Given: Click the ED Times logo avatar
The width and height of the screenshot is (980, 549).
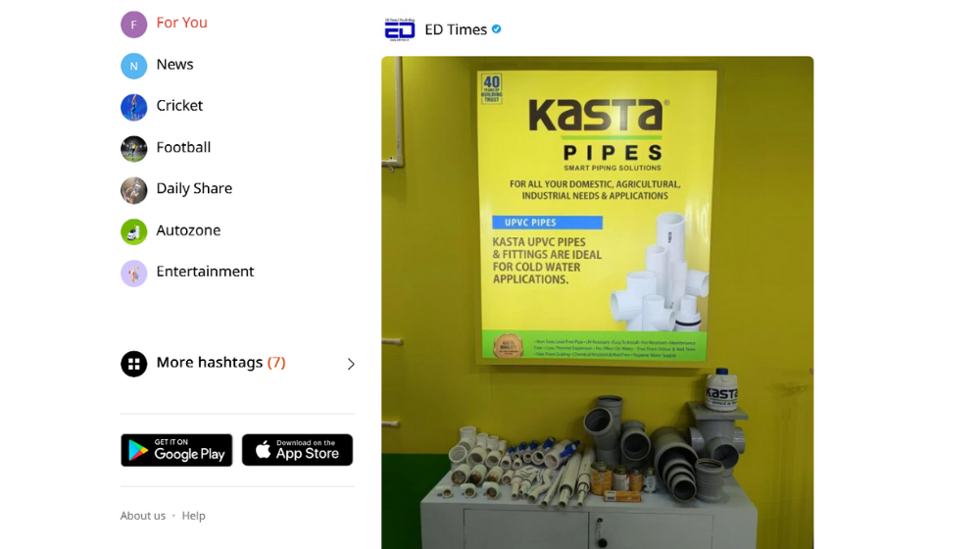Looking at the screenshot, I should 400,29.
